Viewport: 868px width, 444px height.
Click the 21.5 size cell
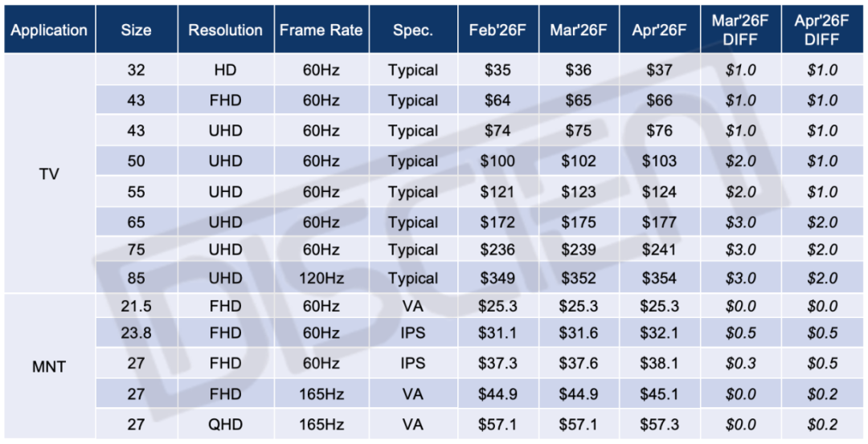[136, 306]
